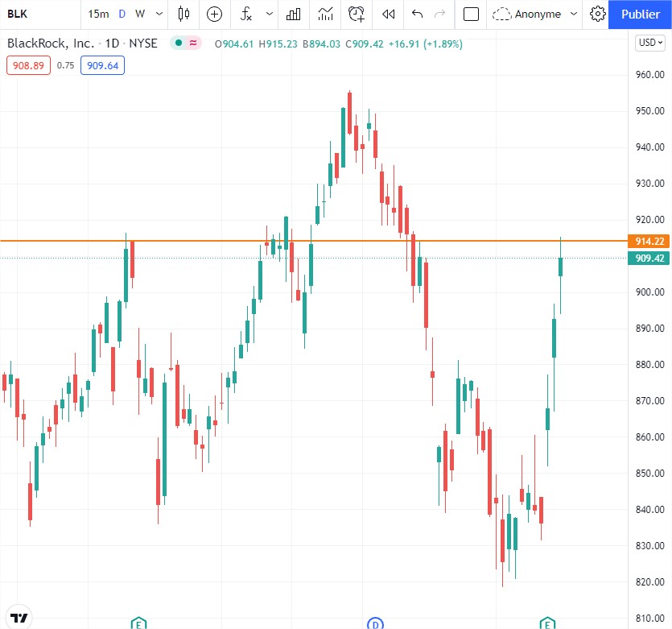Select the 15m timeframe

[98, 14]
